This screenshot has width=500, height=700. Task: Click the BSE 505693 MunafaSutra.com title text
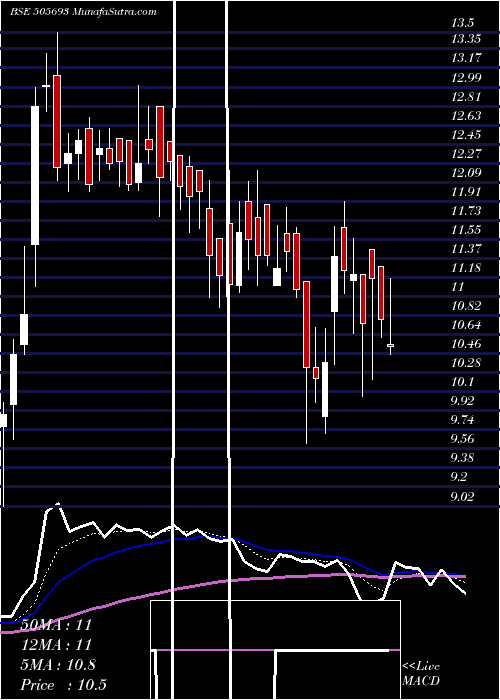pyautogui.click(x=83, y=12)
